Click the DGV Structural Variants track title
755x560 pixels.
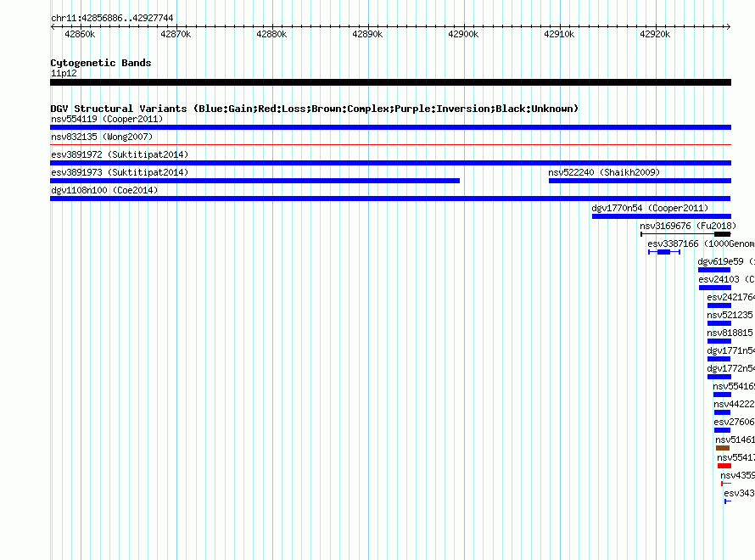coord(315,109)
